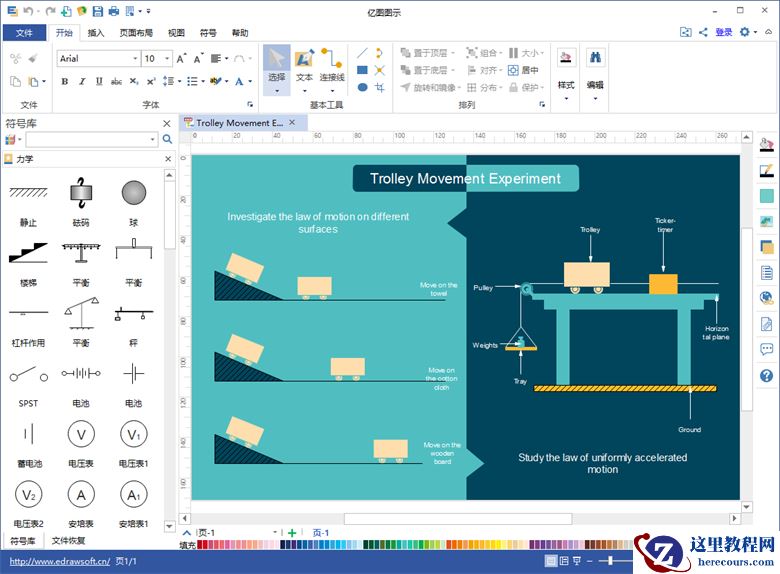Toggle underline text formatting
The width and height of the screenshot is (780, 574).
coord(99,81)
